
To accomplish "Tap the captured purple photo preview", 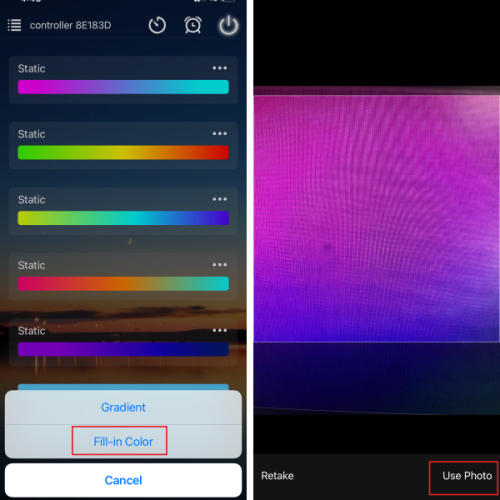I will (377, 218).
